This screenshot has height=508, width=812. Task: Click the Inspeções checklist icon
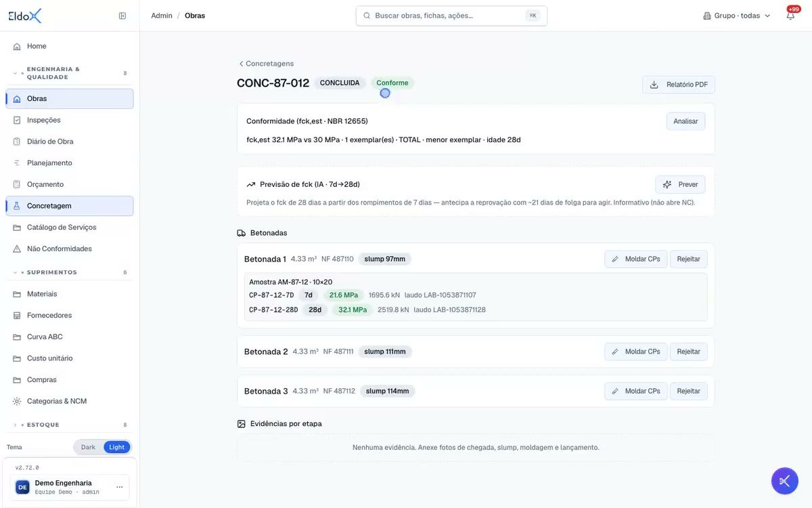point(17,121)
